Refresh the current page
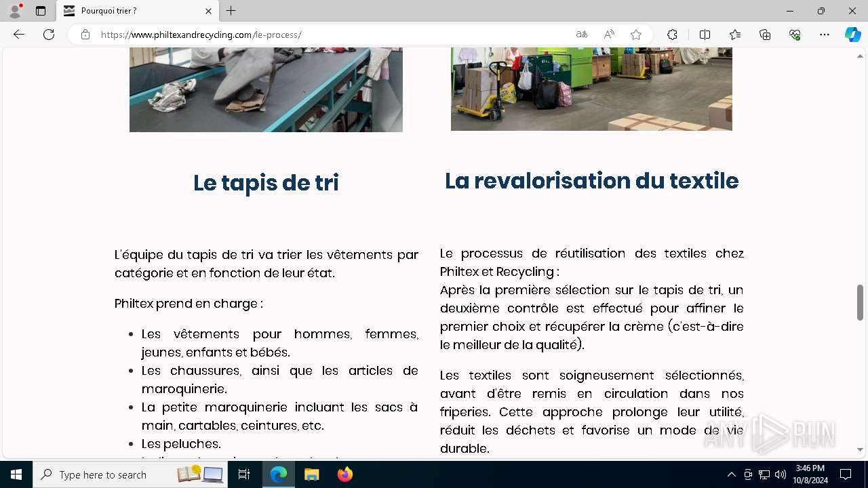The width and height of the screenshot is (868, 488). tap(49, 35)
